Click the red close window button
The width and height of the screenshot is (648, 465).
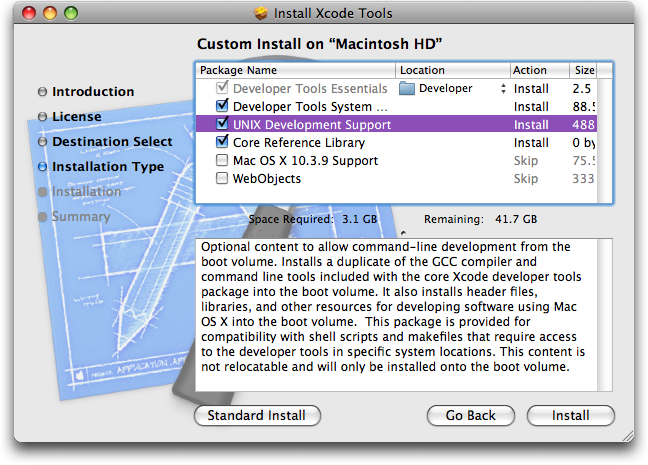29,13
